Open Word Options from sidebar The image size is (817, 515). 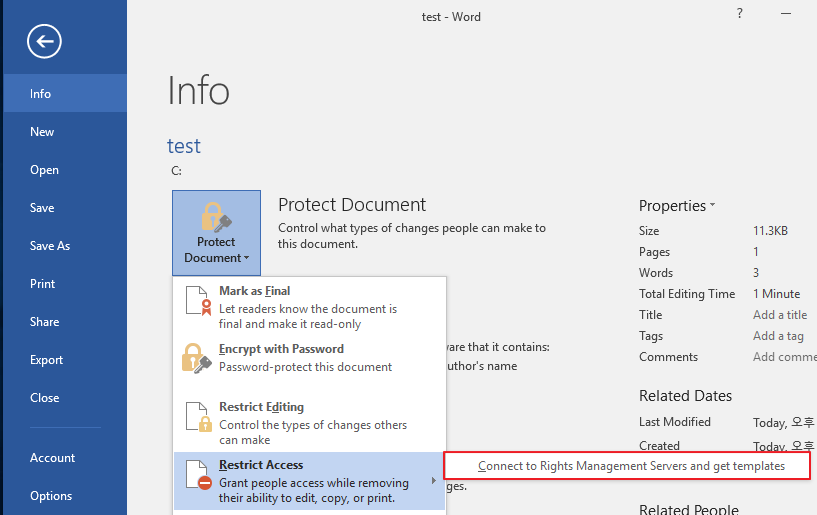point(65,496)
